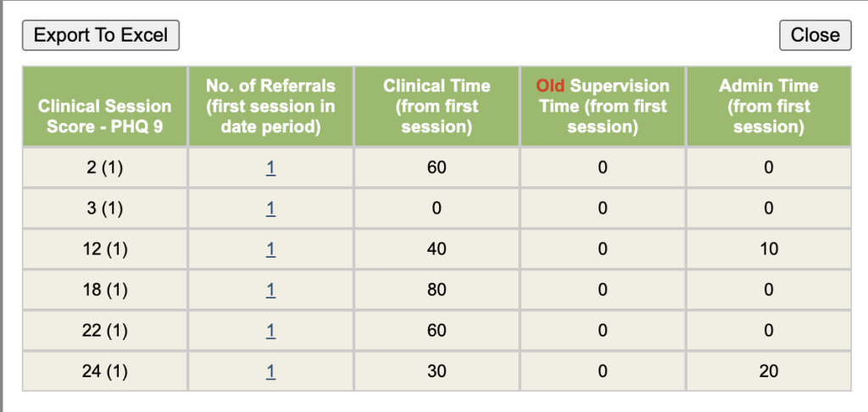This screenshot has width=868, height=412.
Task: Select the Clinical Time value 80
Action: coord(437,290)
